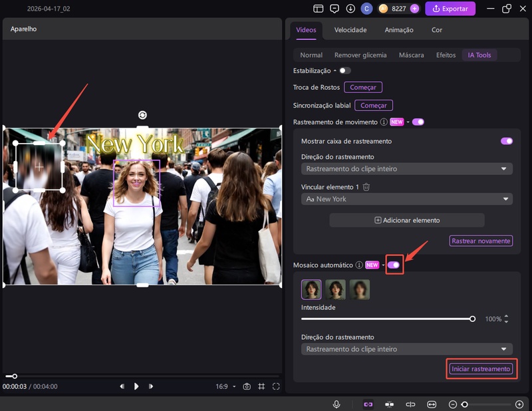Screen dimensions: 532x411
Task: Click the snapshot camera icon
Action: pyautogui.click(x=247, y=386)
